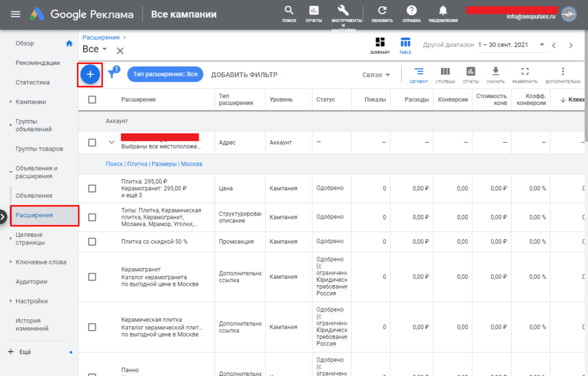Open Статистика in the sidebar
Viewport: 588px width, 376px height.
click(x=33, y=82)
